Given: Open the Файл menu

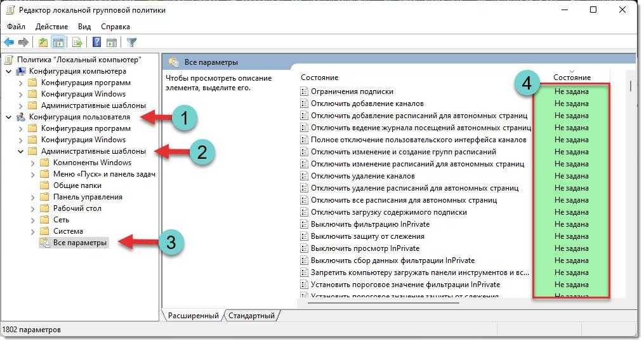Looking at the screenshot, I should [16, 27].
